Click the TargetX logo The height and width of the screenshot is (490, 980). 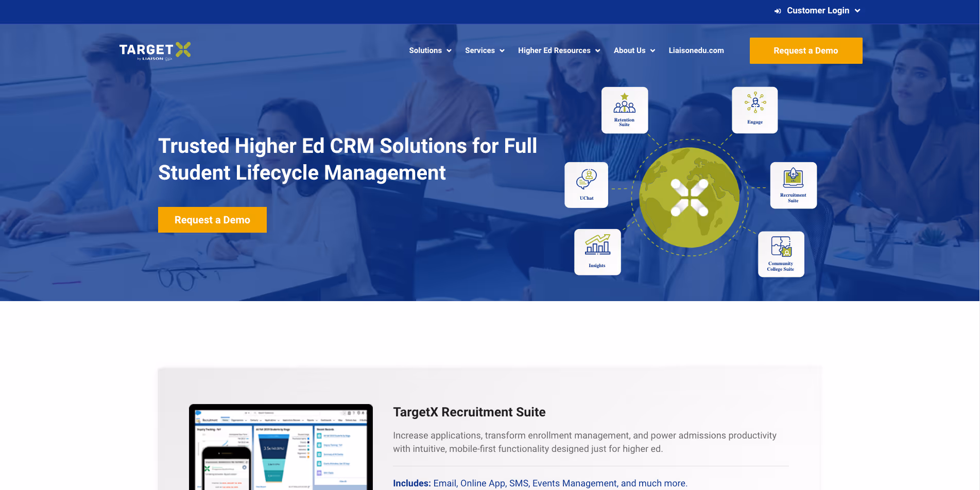coord(155,51)
